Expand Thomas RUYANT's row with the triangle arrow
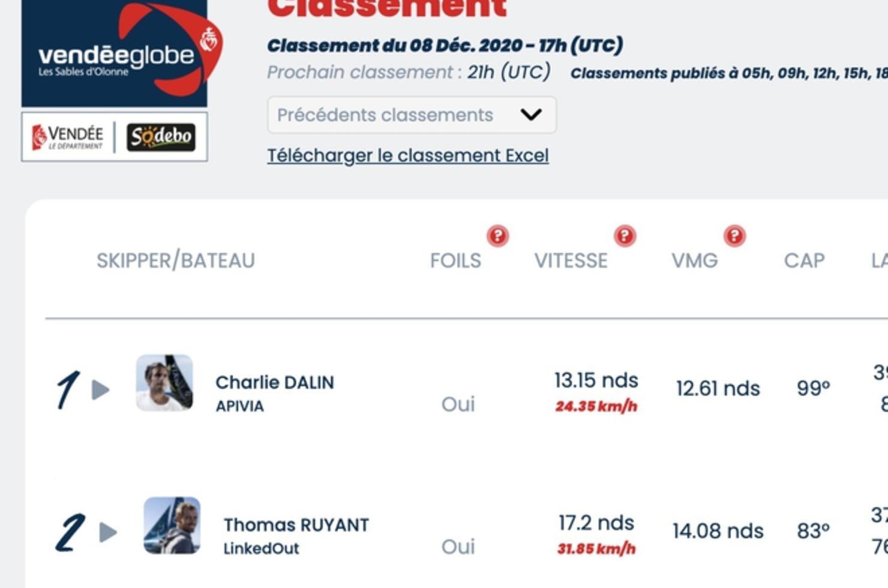The height and width of the screenshot is (588, 888). pos(108,532)
